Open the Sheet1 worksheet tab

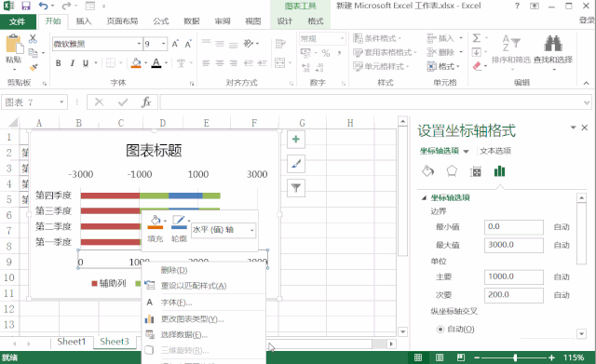click(x=72, y=342)
